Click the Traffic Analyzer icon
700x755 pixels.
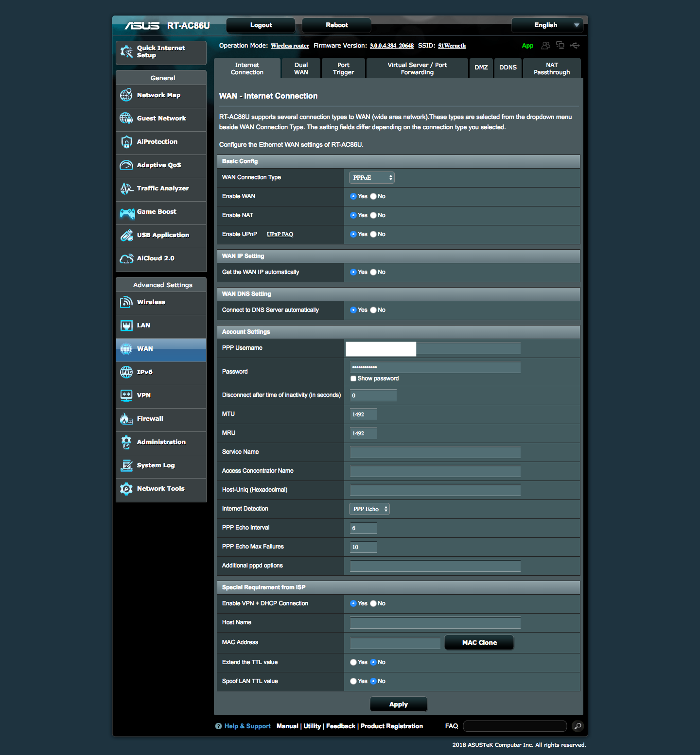pos(126,189)
